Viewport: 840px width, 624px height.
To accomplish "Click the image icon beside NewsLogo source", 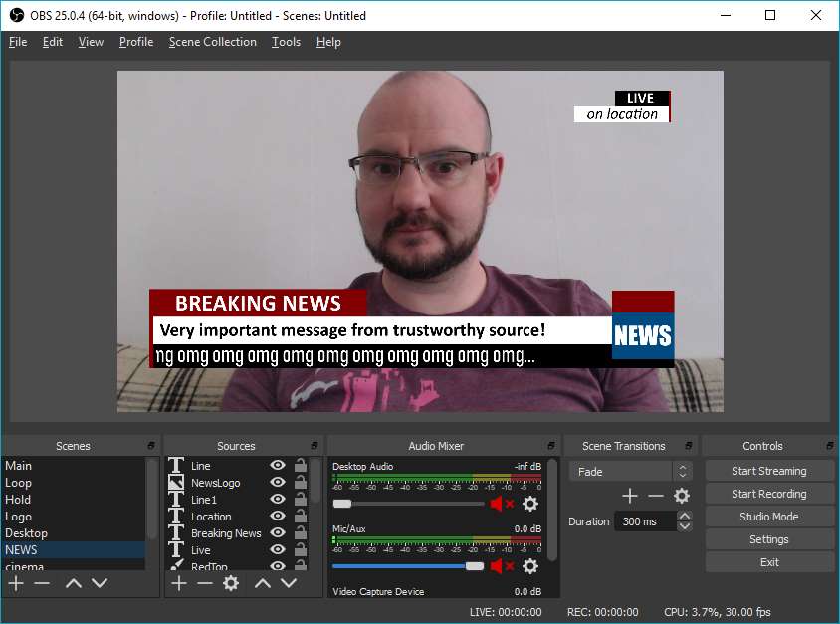I will 176,483.
